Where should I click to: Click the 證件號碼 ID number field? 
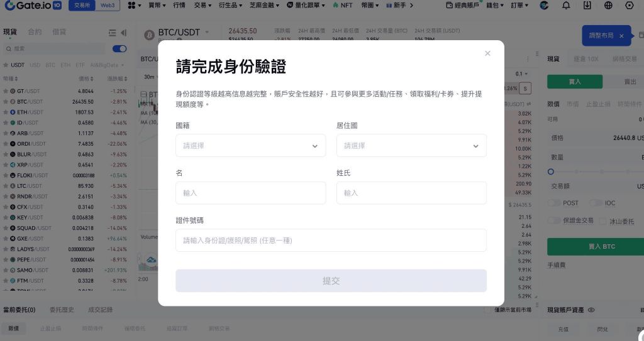pos(331,241)
